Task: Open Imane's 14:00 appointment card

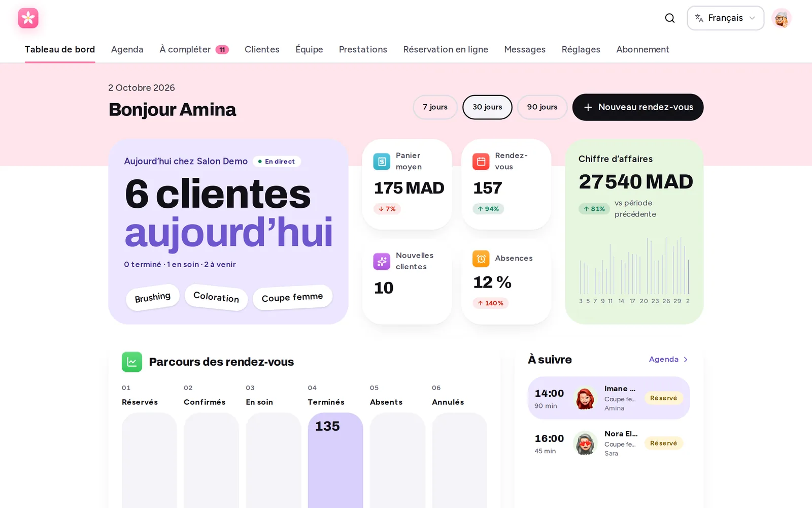Action: click(x=609, y=398)
